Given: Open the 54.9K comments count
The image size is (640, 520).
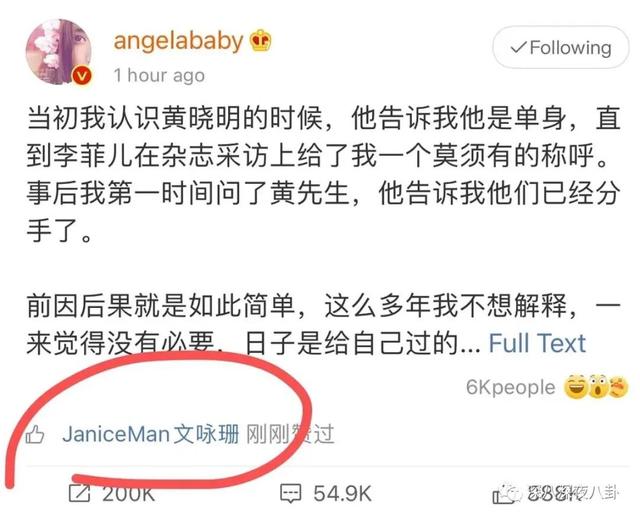Looking at the screenshot, I should point(342,494).
